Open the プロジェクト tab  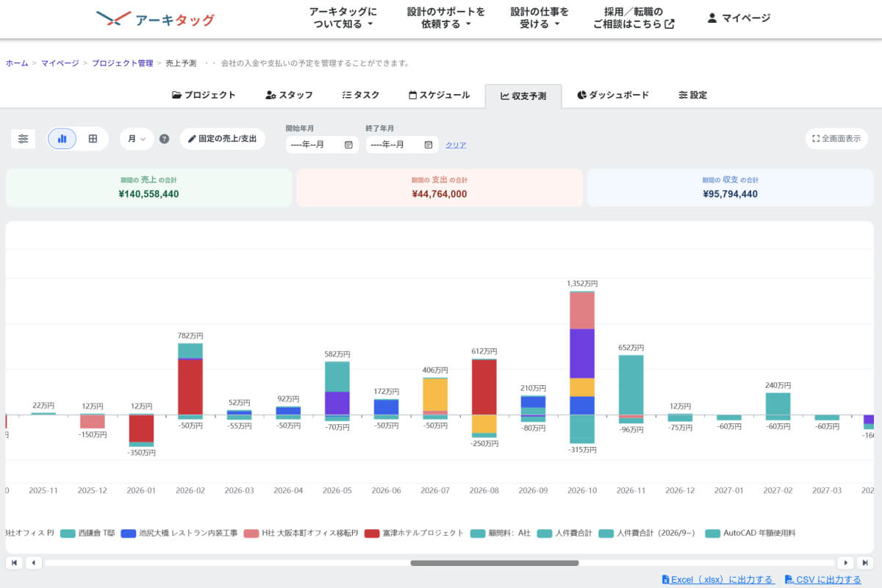click(x=204, y=96)
